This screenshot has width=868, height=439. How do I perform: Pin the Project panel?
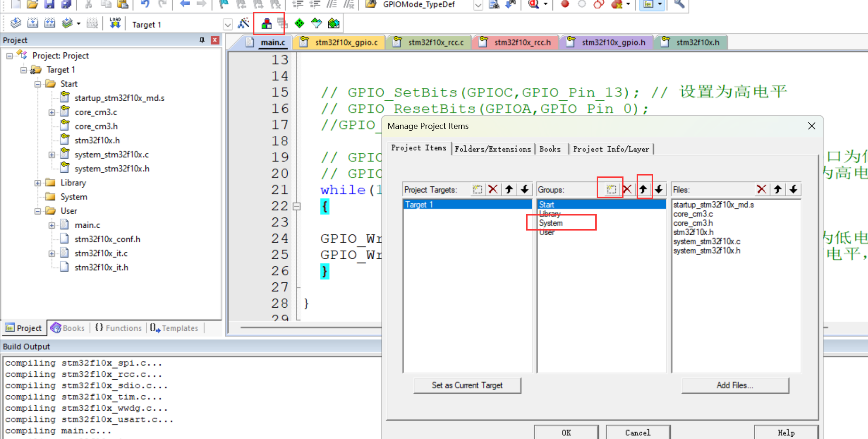pyautogui.click(x=202, y=40)
